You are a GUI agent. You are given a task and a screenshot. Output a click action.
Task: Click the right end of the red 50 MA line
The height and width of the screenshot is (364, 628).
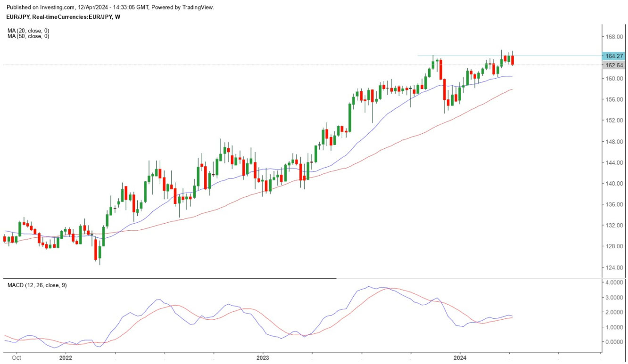512,89
